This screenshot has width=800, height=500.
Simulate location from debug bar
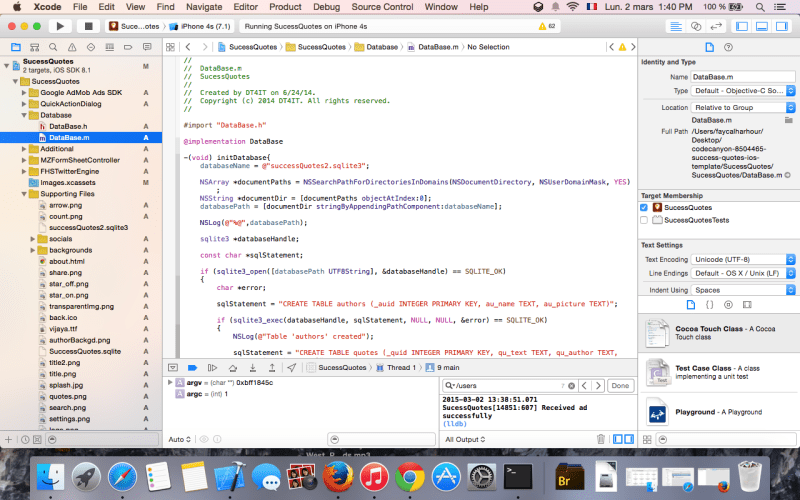pos(292,367)
